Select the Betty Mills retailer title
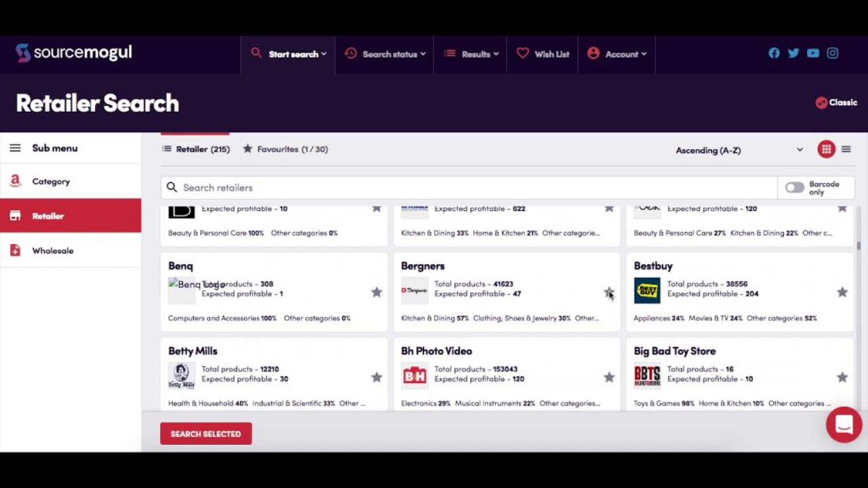The width and height of the screenshot is (868, 488). (192, 352)
